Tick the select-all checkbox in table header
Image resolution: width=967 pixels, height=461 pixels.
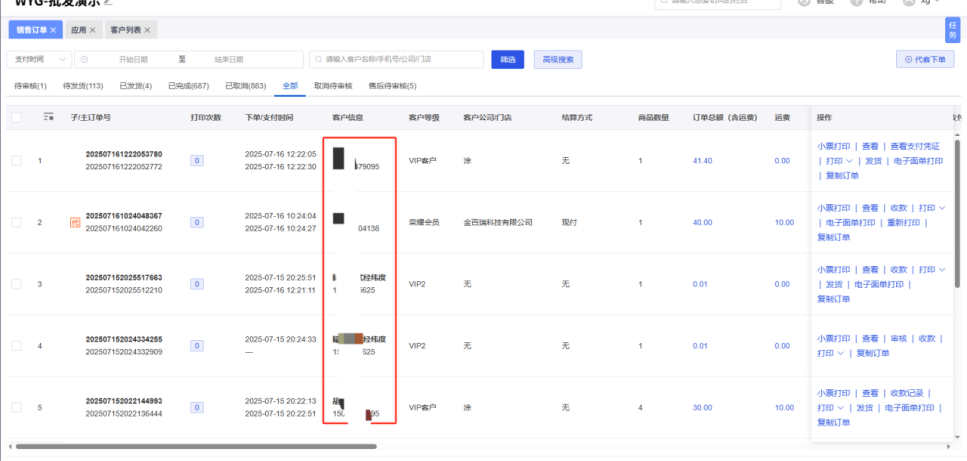[16, 117]
